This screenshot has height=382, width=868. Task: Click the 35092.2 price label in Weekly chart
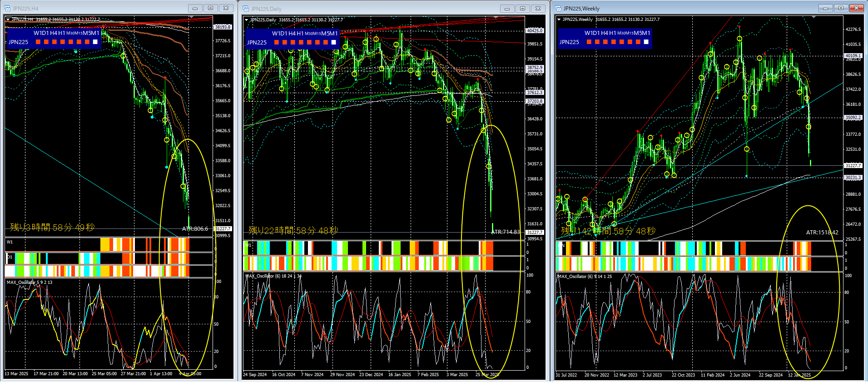853,117
